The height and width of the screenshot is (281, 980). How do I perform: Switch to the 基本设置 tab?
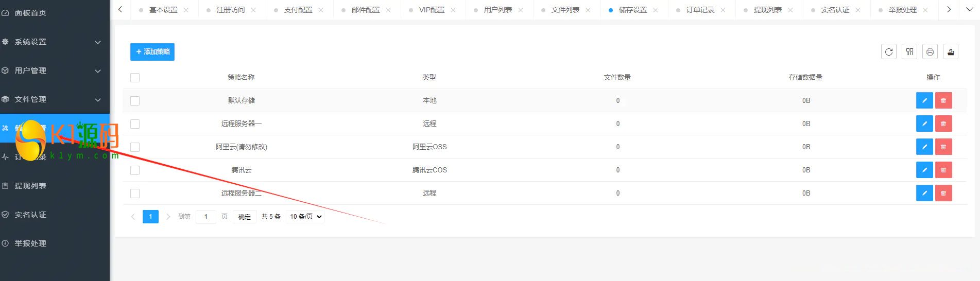click(163, 10)
